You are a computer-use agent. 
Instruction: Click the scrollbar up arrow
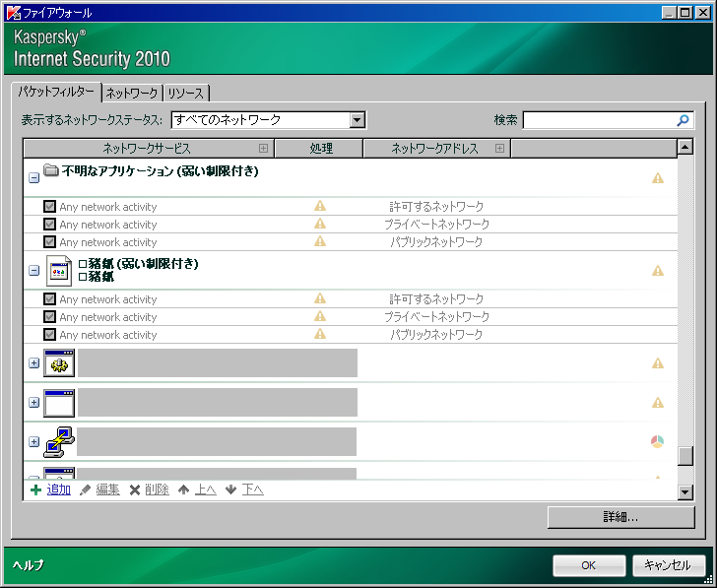(x=685, y=147)
